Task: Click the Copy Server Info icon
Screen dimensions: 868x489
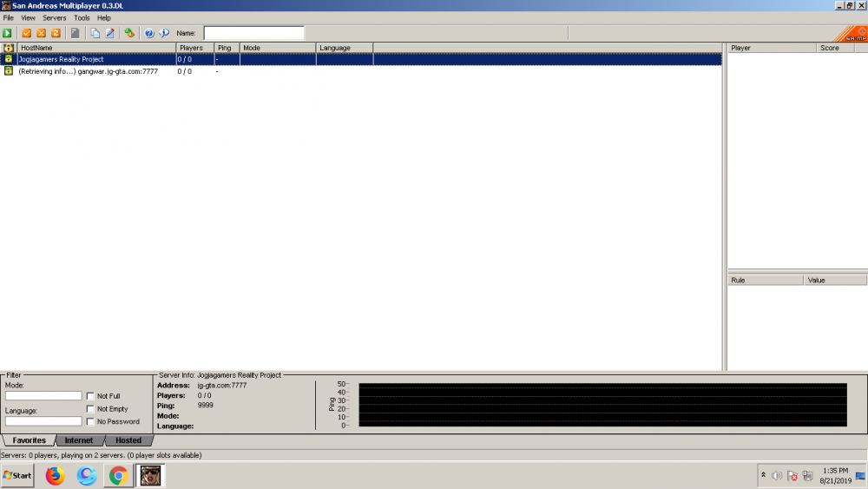Action: pos(95,33)
